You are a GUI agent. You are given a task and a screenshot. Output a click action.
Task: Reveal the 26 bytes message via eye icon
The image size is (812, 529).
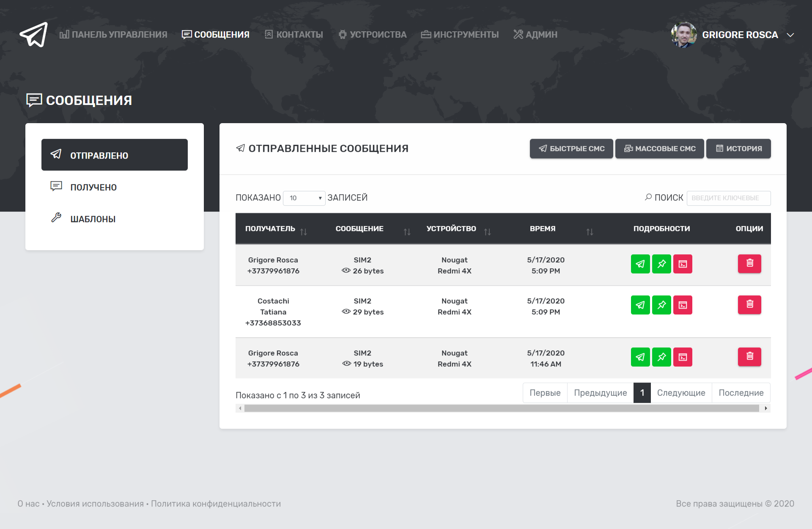click(x=346, y=270)
